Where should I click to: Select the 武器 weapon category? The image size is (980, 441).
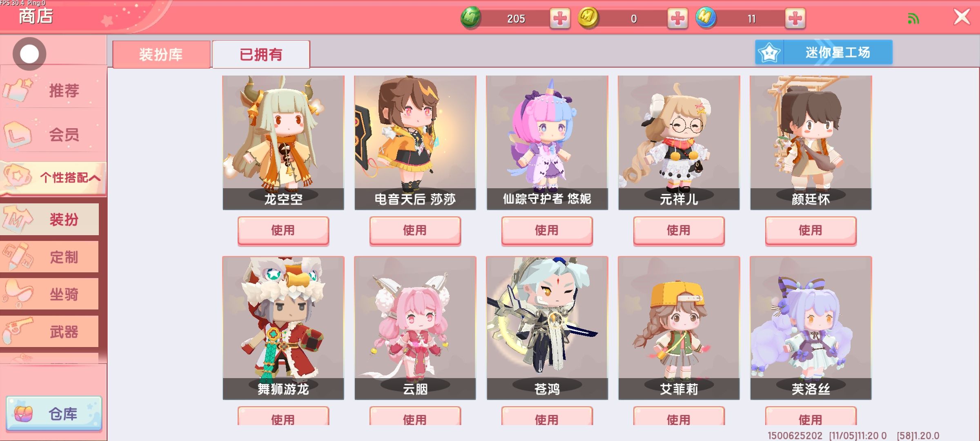tap(49, 332)
